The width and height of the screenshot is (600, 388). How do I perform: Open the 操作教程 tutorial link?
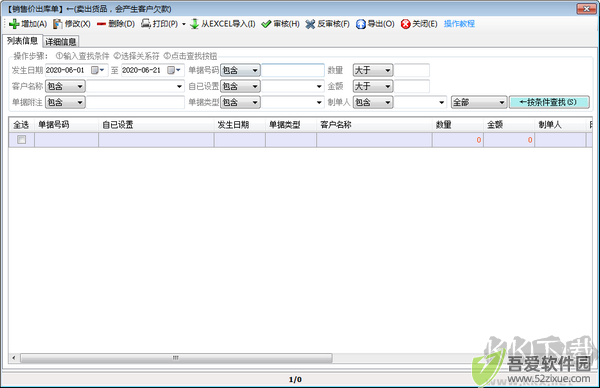[459, 24]
